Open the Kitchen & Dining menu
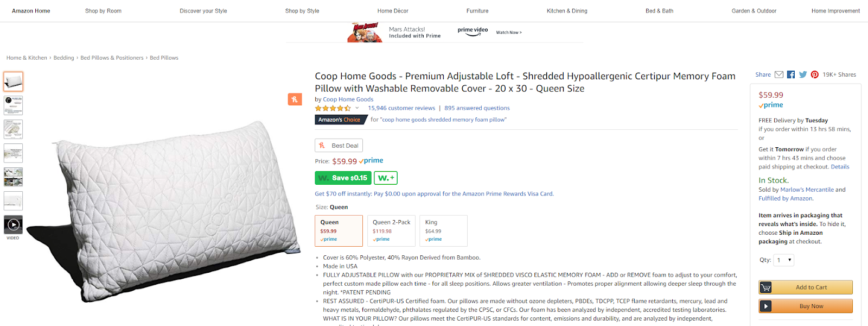This screenshot has width=868, height=326. point(567,11)
